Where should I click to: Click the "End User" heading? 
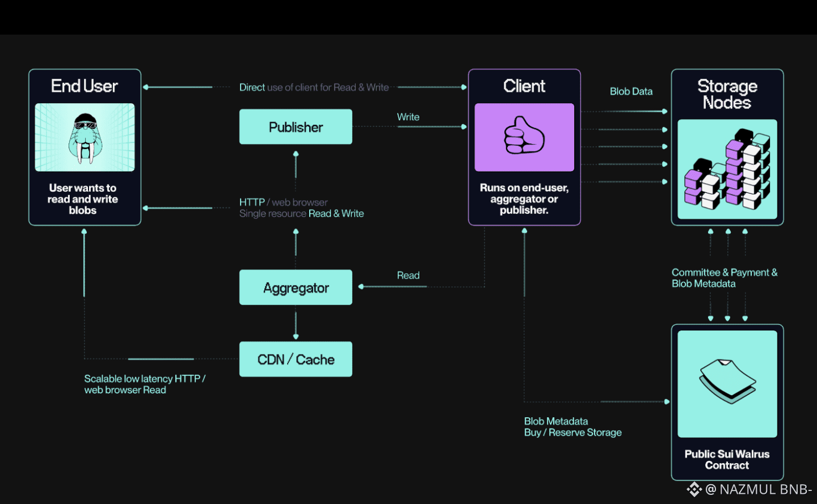[85, 86]
